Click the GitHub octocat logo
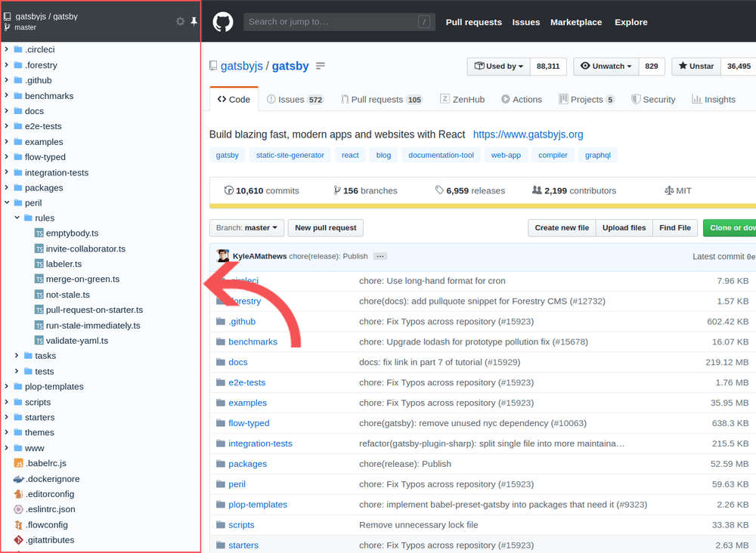 pyautogui.click(x=222, y=21)
